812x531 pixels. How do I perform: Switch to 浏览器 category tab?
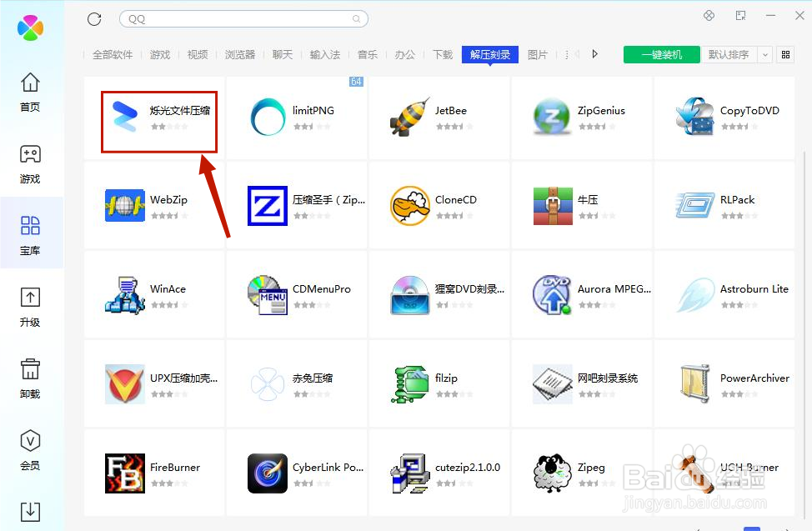240,54
